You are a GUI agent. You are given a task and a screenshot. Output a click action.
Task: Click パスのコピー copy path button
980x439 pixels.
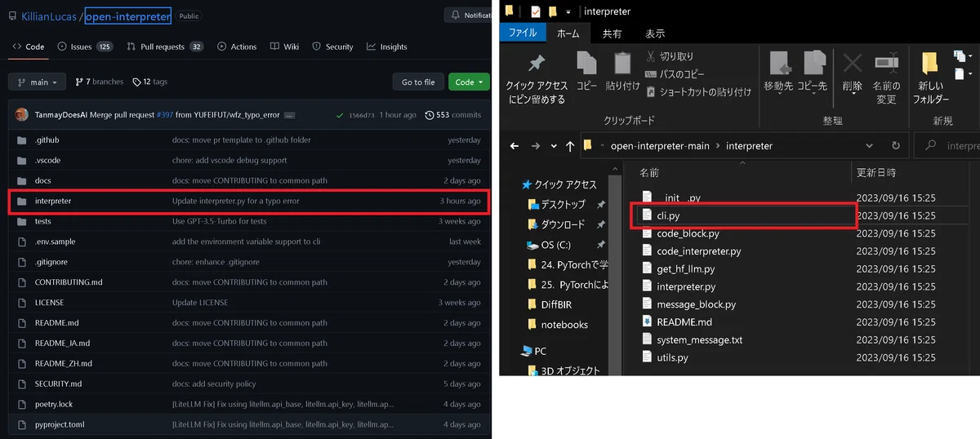point(676,74)
